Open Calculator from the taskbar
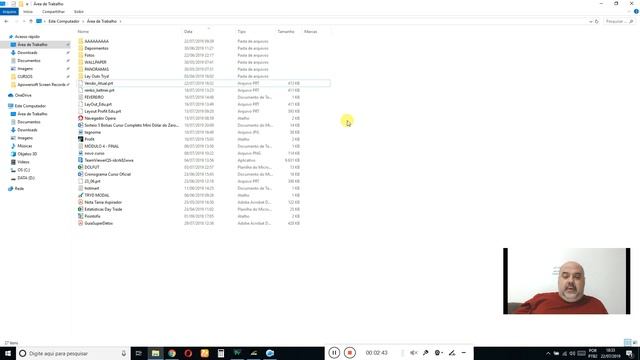This screenshot has height=360, width=640. tap(221, 353)
